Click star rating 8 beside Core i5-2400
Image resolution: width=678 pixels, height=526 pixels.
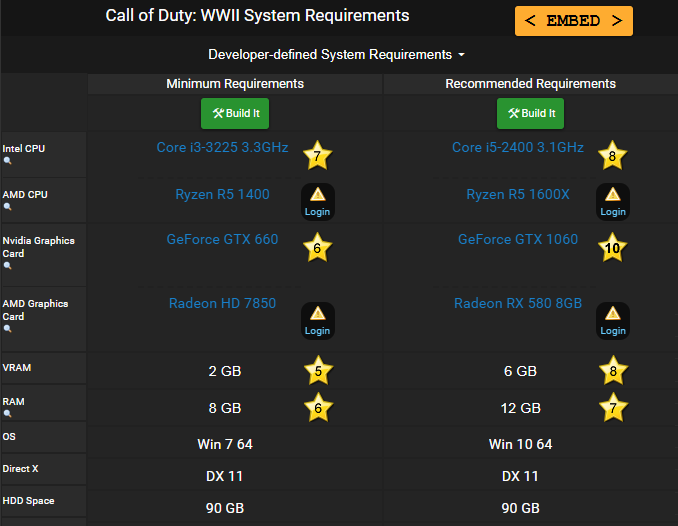coord(612,155)
